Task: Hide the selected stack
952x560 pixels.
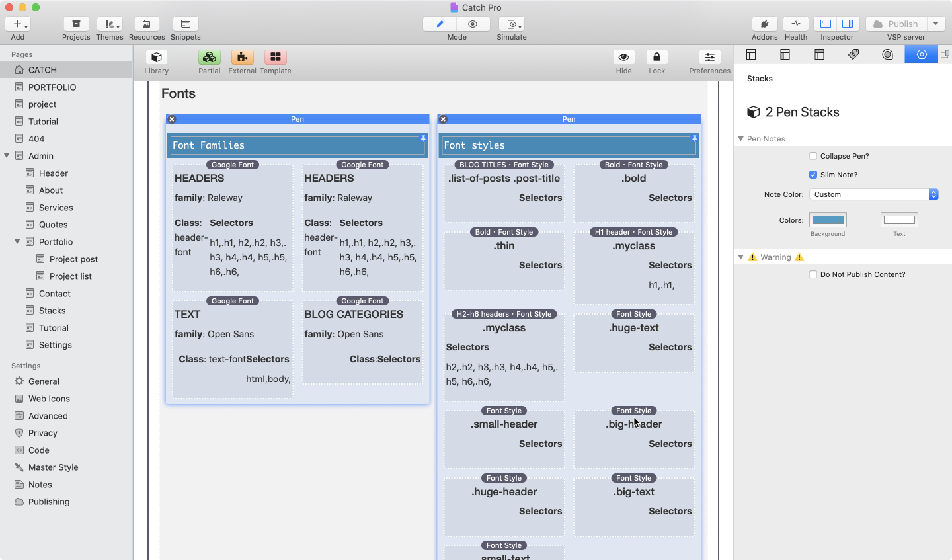Action: tap(623, 58)
